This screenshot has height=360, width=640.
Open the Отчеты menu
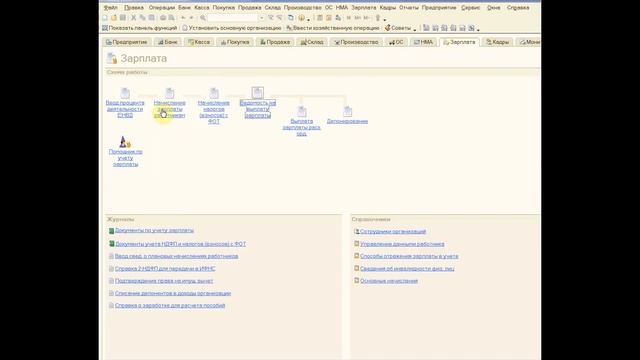point(409,7)
